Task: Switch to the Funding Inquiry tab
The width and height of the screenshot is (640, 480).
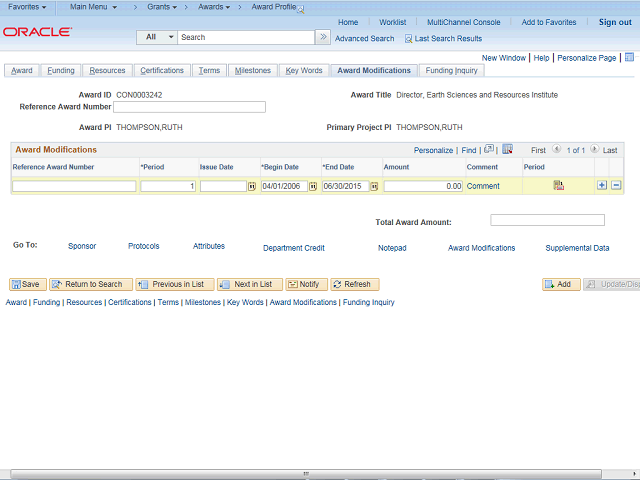Action: click(x=451, y=71)
